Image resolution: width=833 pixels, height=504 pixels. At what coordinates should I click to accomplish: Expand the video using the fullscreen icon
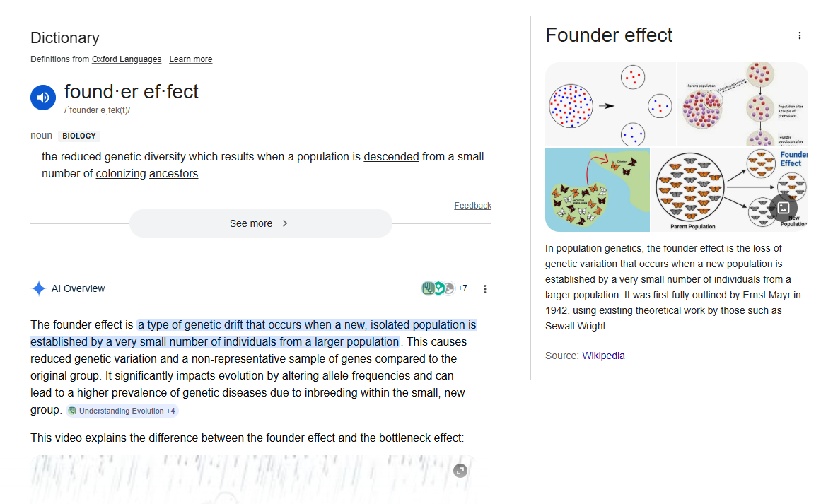(x=460, y=471)
